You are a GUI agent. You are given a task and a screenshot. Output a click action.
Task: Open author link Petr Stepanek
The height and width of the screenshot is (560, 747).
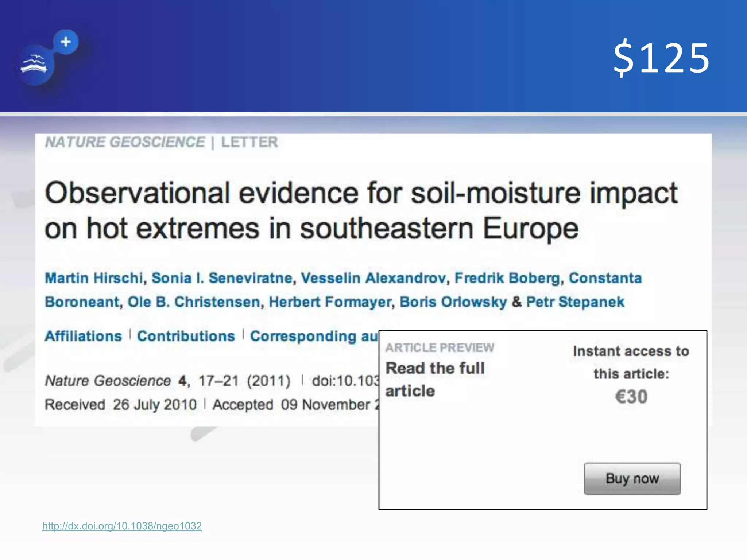[x=575, y=302]
